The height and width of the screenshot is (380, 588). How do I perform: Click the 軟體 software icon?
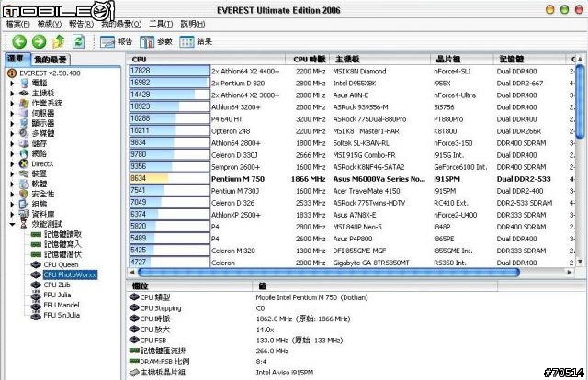coord(24,184)
